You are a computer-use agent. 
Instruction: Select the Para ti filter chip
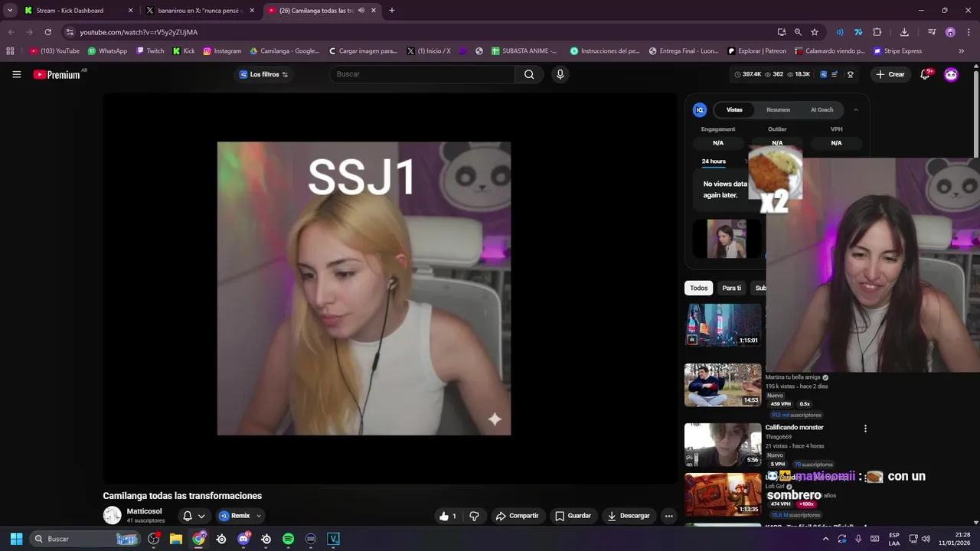pos(732,289)
